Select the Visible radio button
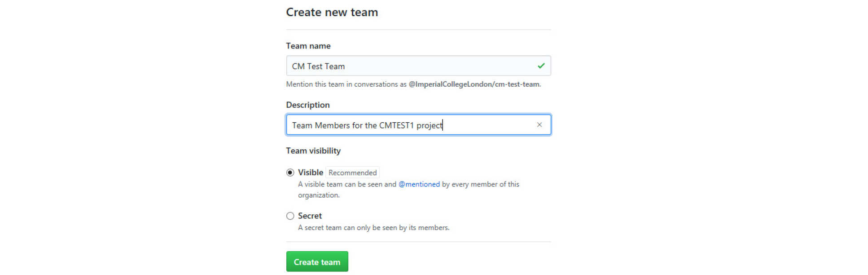 [x=290, y=173]
